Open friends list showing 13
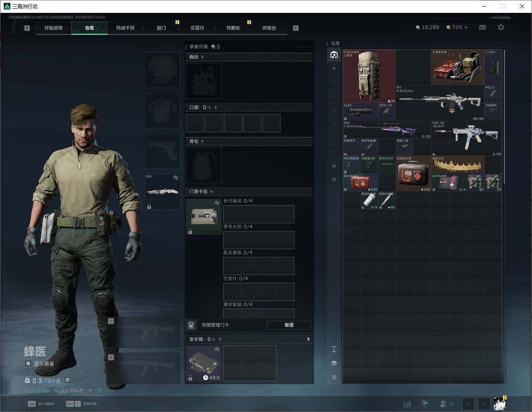 [x=447, y=404]
